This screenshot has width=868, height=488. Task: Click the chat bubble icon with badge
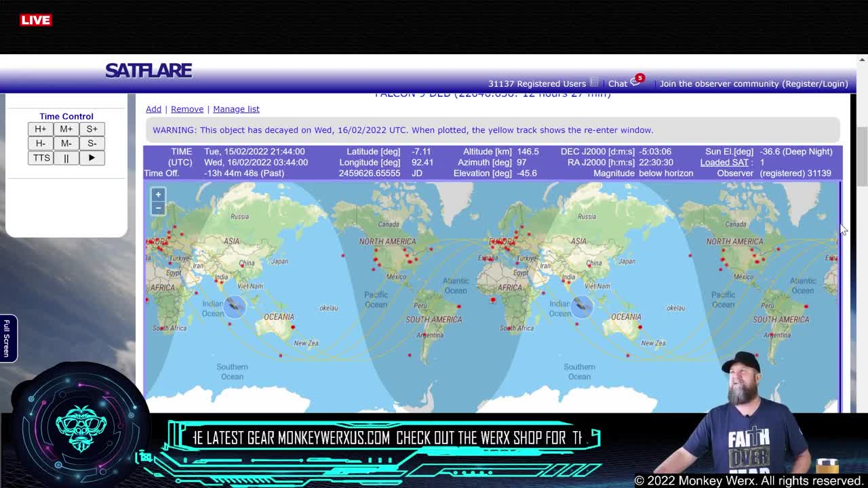point(635,82)
